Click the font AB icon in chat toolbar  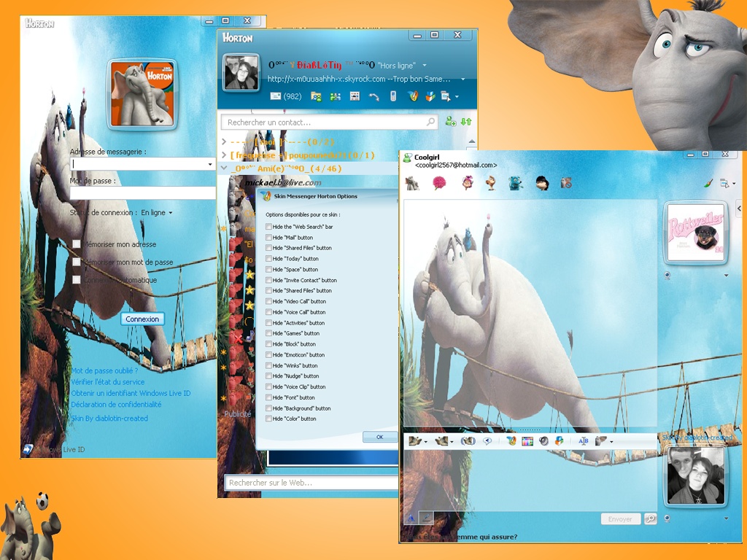click(583, 441)
